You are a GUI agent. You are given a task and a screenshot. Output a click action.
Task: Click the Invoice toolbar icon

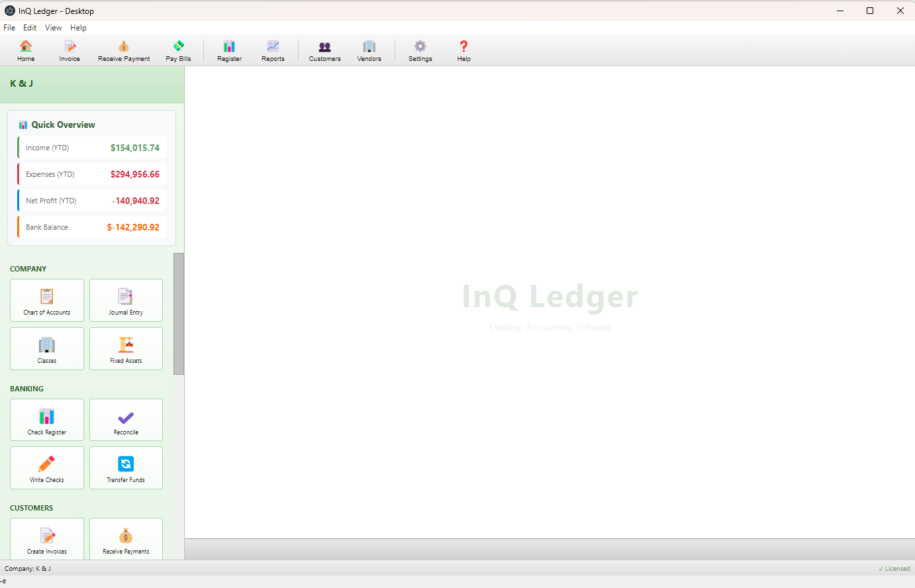70,50
